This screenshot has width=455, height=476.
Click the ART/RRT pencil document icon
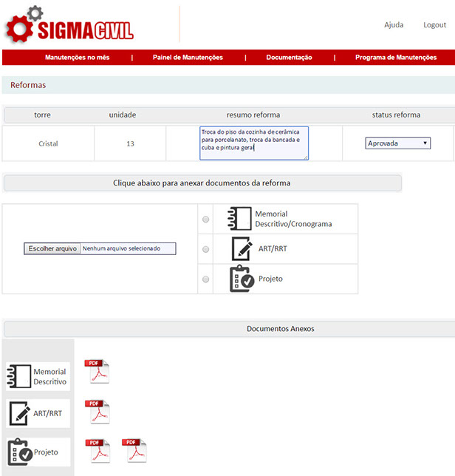pyautogui.click(x=242, y=249)
